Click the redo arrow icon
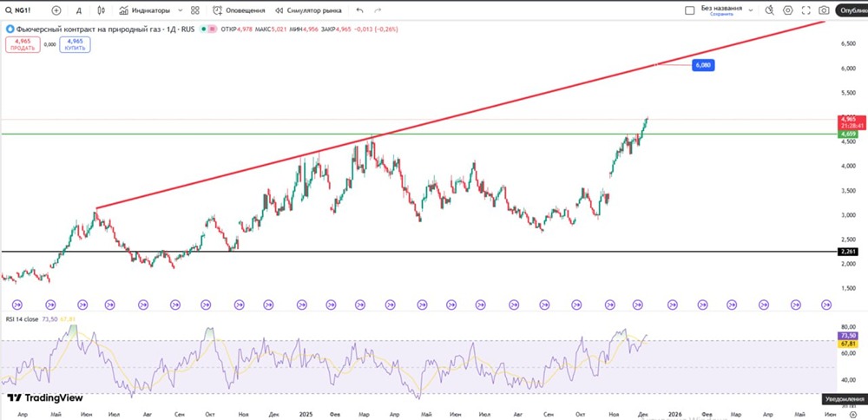Screen dimensions: 868x420 (378, 10)
